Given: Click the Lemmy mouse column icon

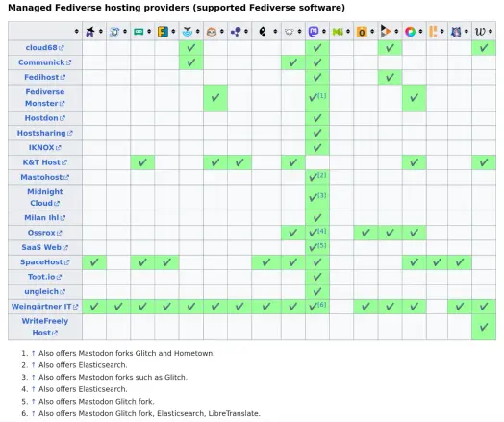Looking at the screenshot, I should tap(290, 32).
